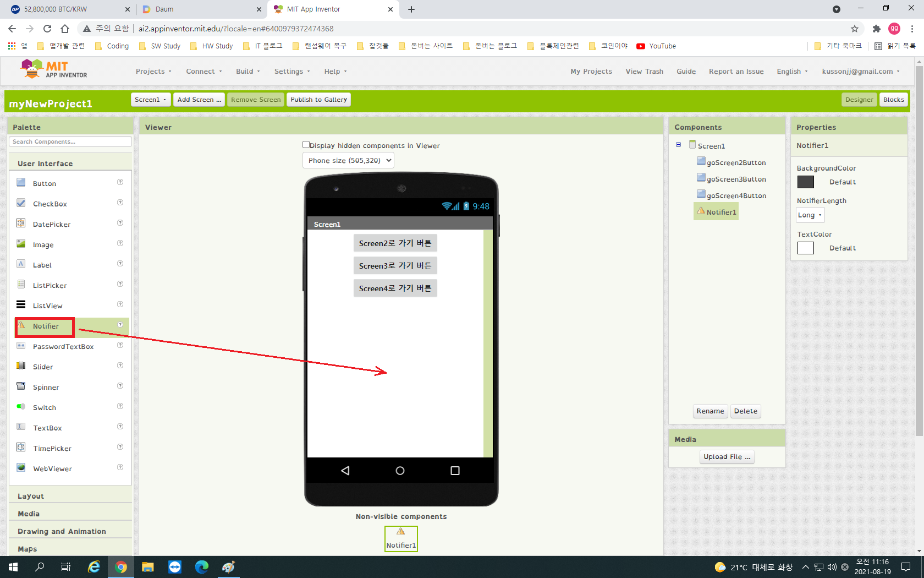
Task: Open the Connect menu
Action: 204,72
